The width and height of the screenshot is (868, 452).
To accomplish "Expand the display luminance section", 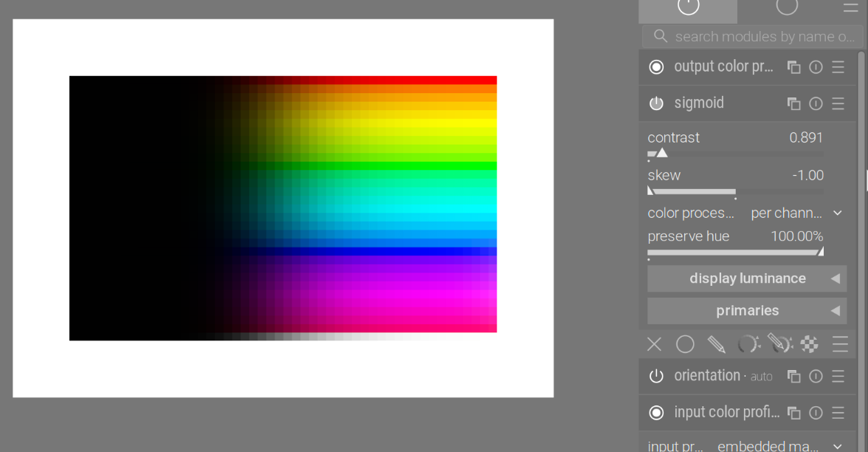I will 746,278.
